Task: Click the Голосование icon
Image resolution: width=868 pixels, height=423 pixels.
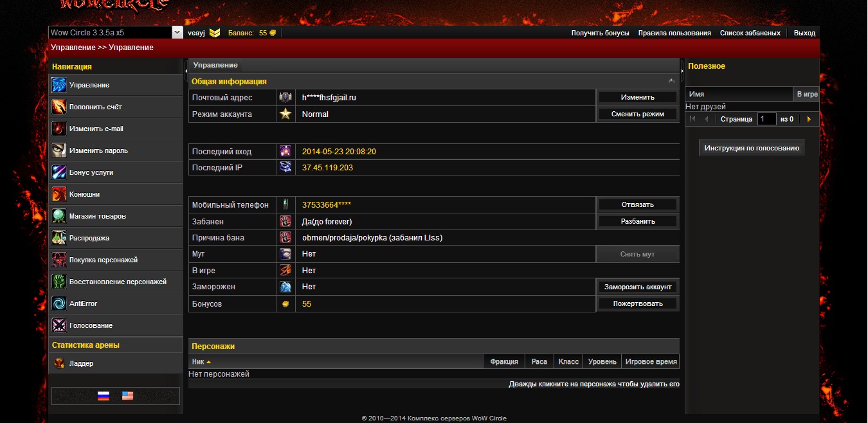Action: [59, 325]
